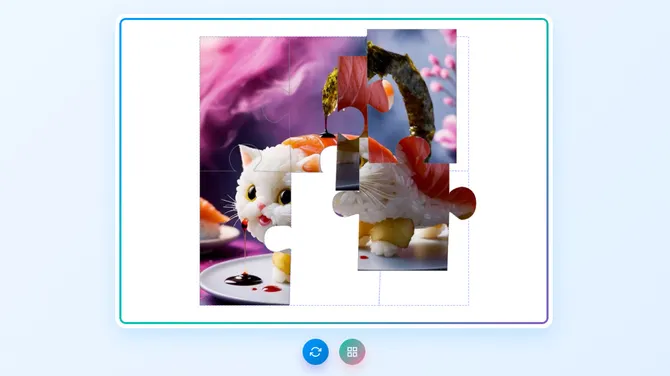The width and height of the screenshot is (670, 376).
Task: Click the empty bottom-right puzzle slot
Action: (x=424, y=288)
